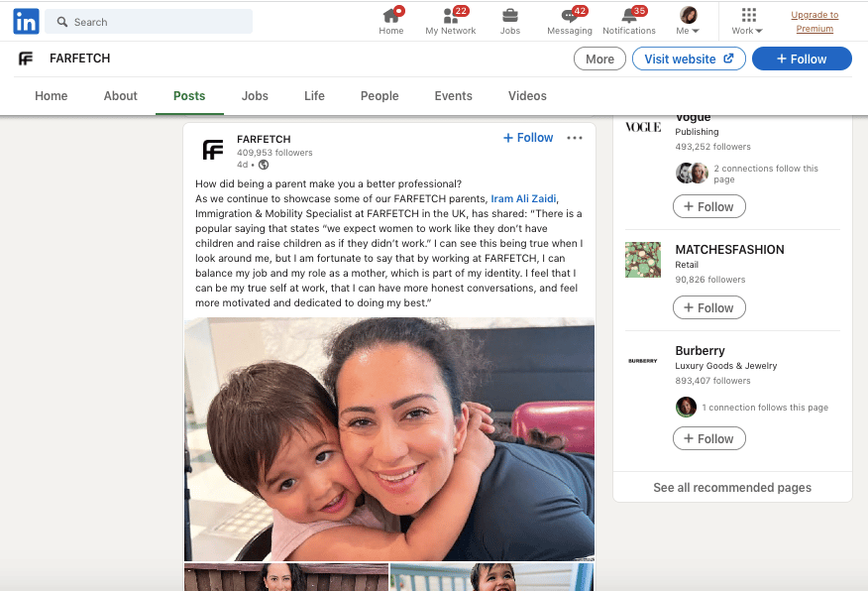The image size is (868, 591).
Task: Click the Burberry page name
Action: pos(700,351)
